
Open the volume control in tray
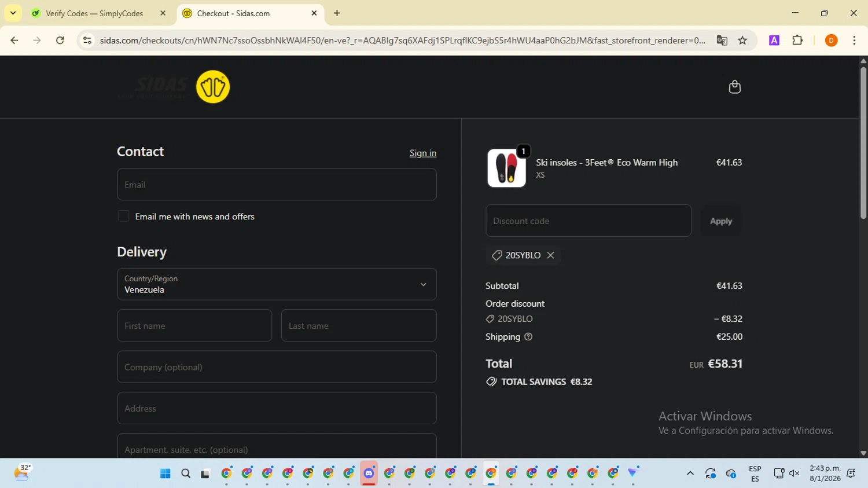pos(795,474)
